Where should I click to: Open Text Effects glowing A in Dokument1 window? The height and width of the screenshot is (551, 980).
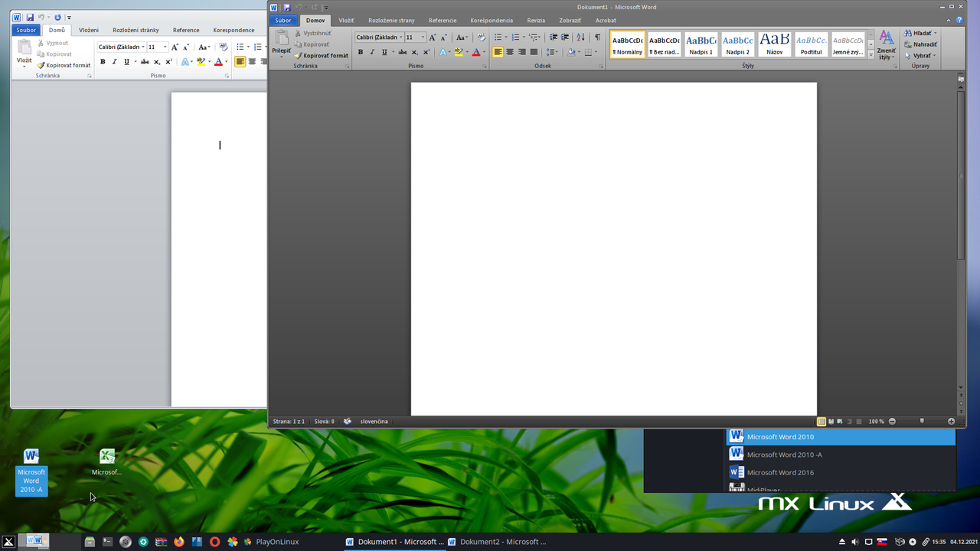(x=443, y=52)
